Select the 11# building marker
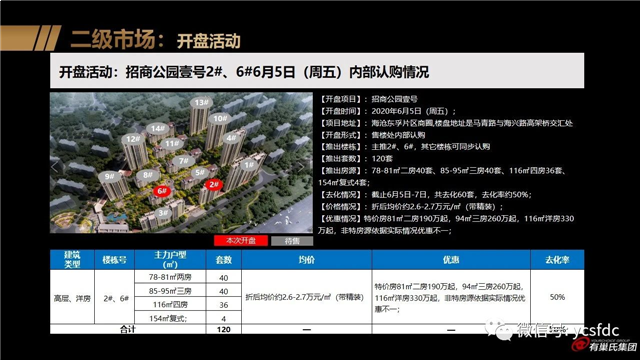 click(x=171, y=144)
